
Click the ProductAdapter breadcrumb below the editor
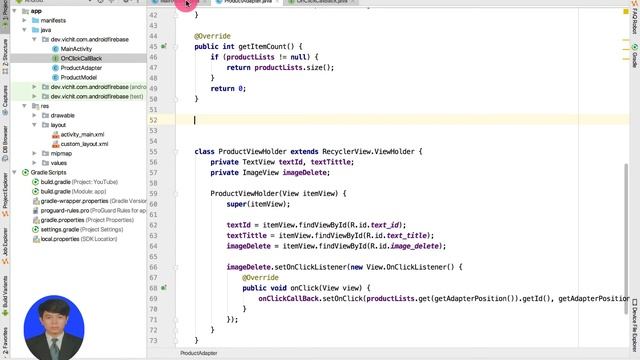(199, 353)
